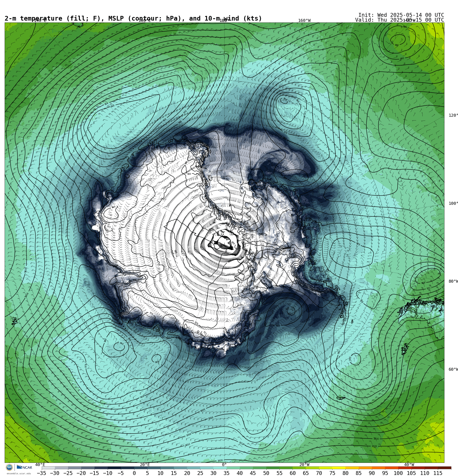Pick the yellow swatch between 75 and 80
The width and height of the screenshot is (458, 476).
[339, 468]
